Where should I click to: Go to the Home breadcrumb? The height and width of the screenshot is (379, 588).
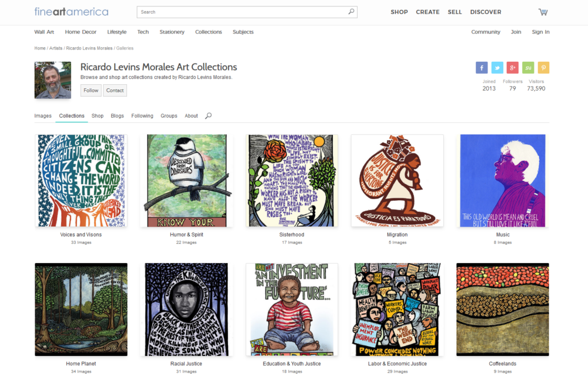pos(40,48)
